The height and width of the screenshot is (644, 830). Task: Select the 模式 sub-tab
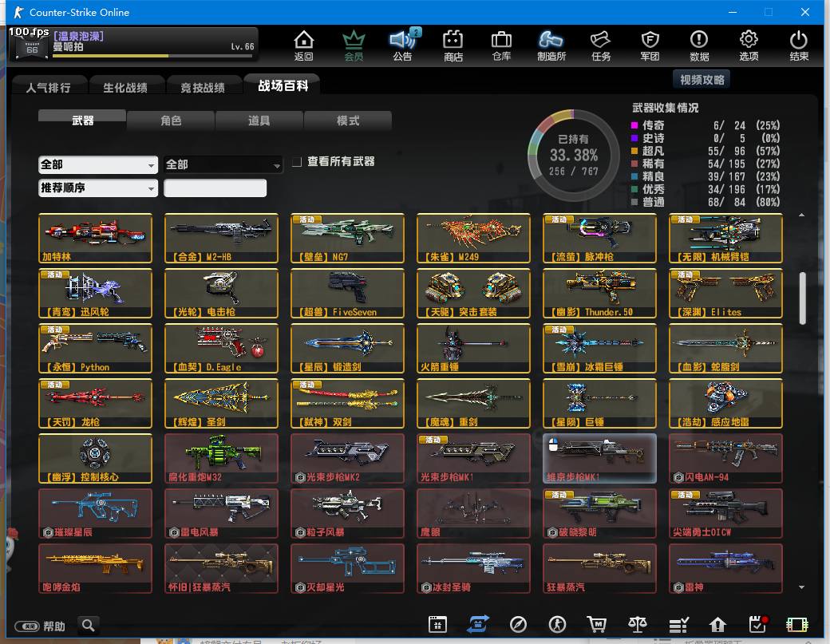click(348, 121)
